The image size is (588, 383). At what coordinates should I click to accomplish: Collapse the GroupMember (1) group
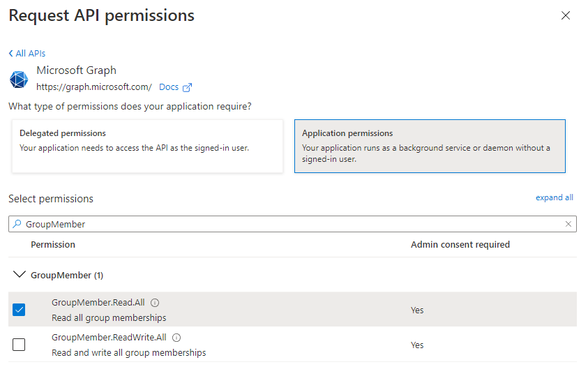[x=19, y=275]
